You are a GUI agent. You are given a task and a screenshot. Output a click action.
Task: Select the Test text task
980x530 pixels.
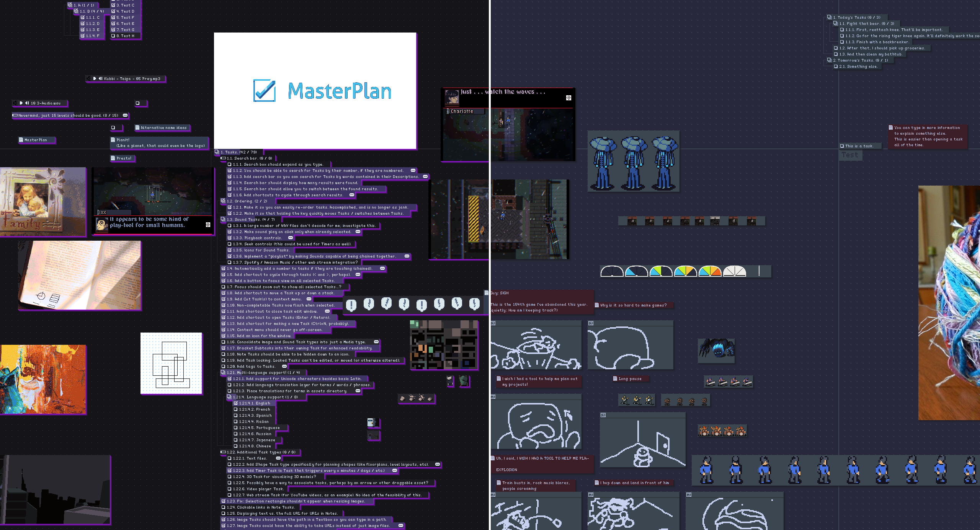point(850,155)
